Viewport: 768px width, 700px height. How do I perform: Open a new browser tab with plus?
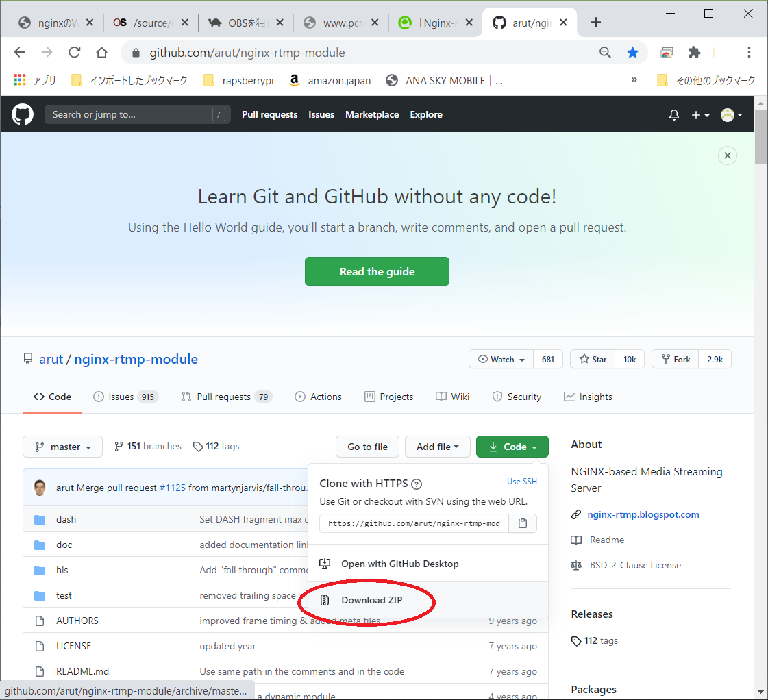click(595, 23)
